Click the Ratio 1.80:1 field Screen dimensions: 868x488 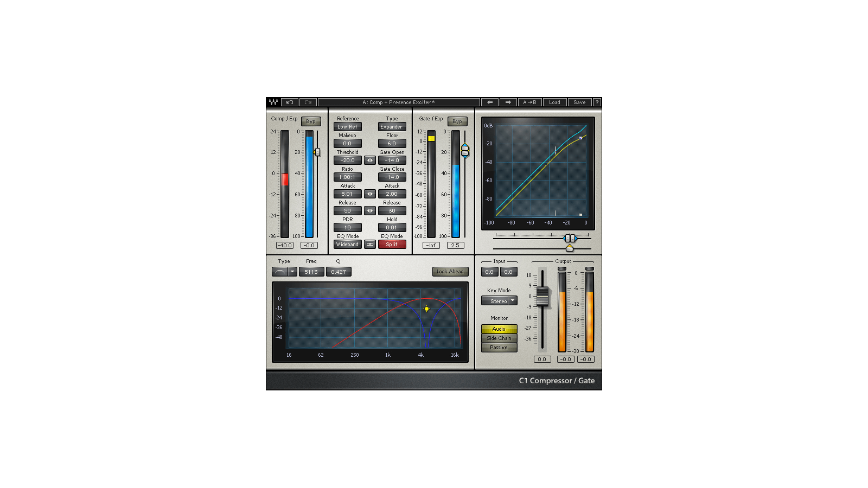[x=348, y=177]
